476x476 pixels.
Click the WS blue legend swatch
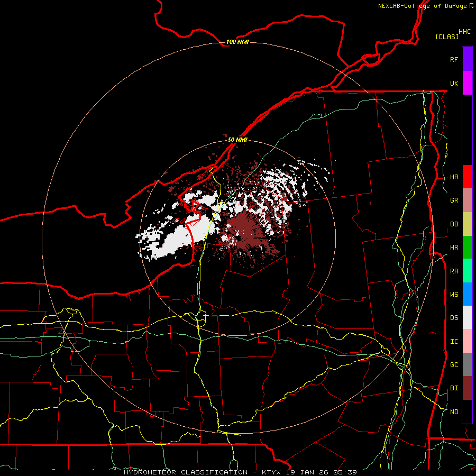467,294
